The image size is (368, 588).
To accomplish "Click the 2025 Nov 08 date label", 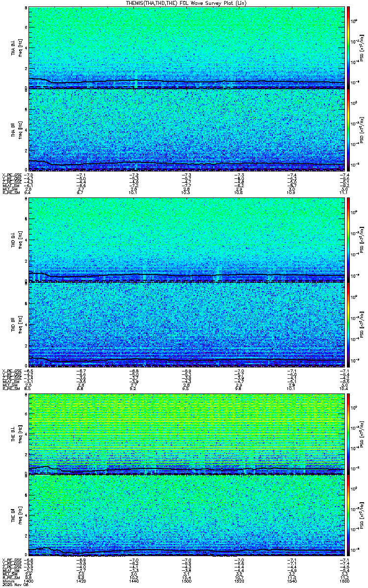I will pyautogui.click(x=16, y=585).
